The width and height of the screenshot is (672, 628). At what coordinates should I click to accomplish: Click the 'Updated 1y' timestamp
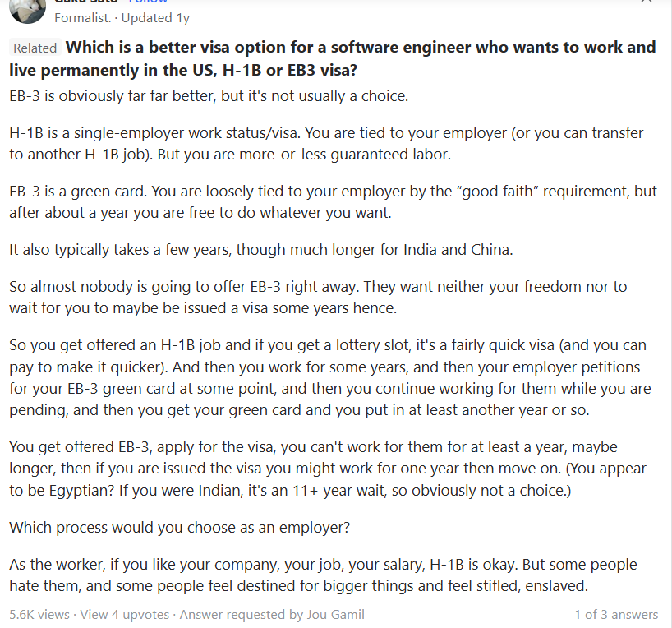click(x=156, y=18)
